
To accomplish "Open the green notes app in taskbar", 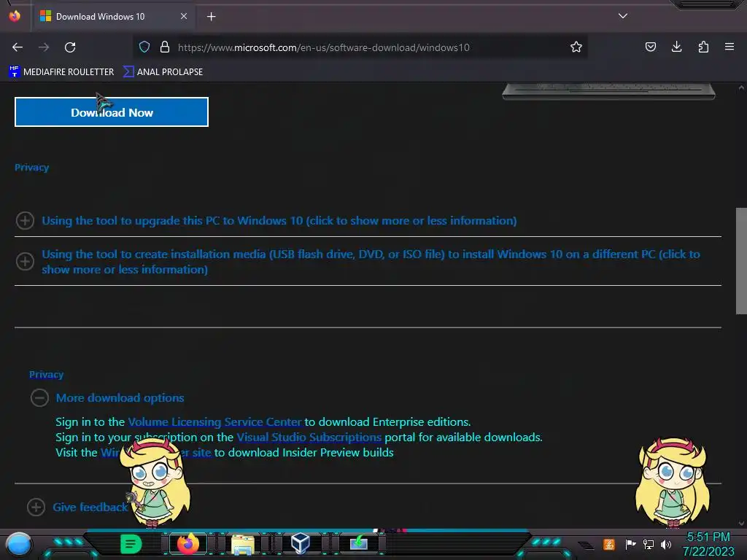I will point(131,544).
